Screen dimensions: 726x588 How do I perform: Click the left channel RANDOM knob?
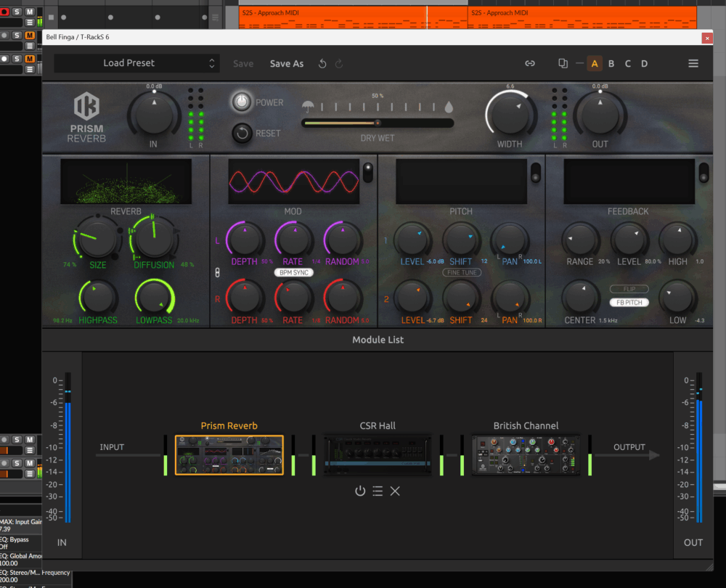[x=343, y=240]
